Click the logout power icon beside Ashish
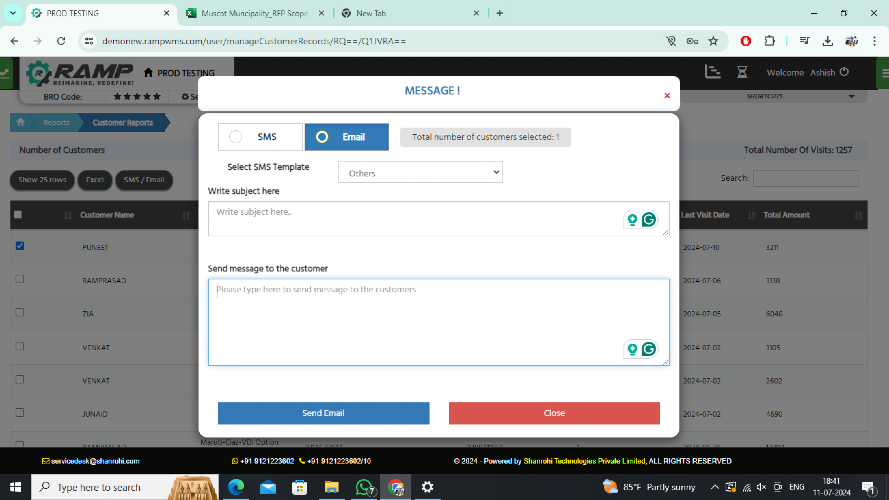 (x=844, y=72)
